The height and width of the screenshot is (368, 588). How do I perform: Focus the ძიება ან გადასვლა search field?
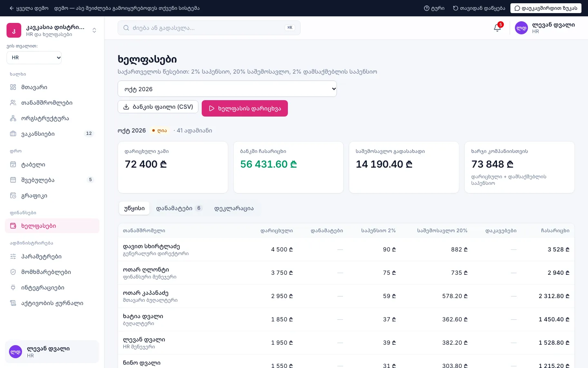[x=209, y=28]
